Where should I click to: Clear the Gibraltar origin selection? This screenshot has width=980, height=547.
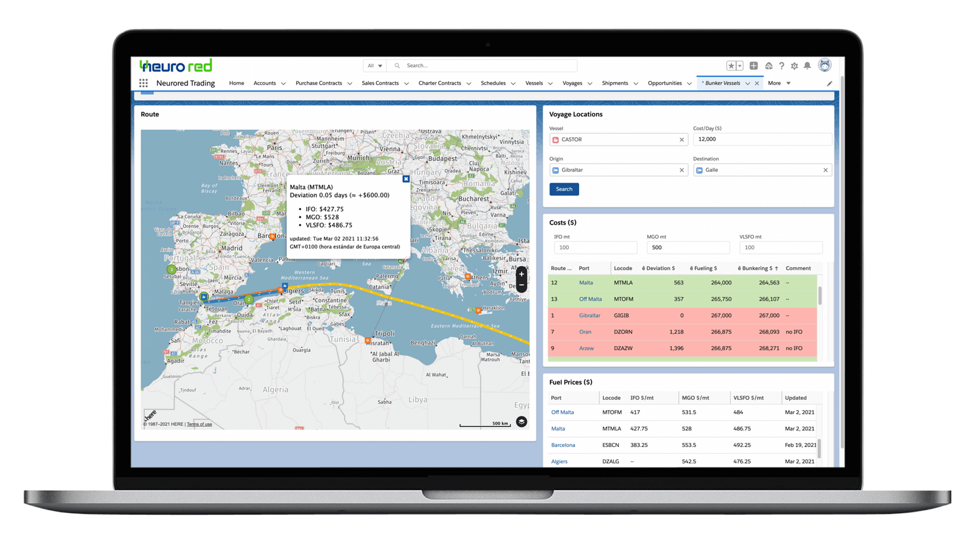tap(681, 170)
